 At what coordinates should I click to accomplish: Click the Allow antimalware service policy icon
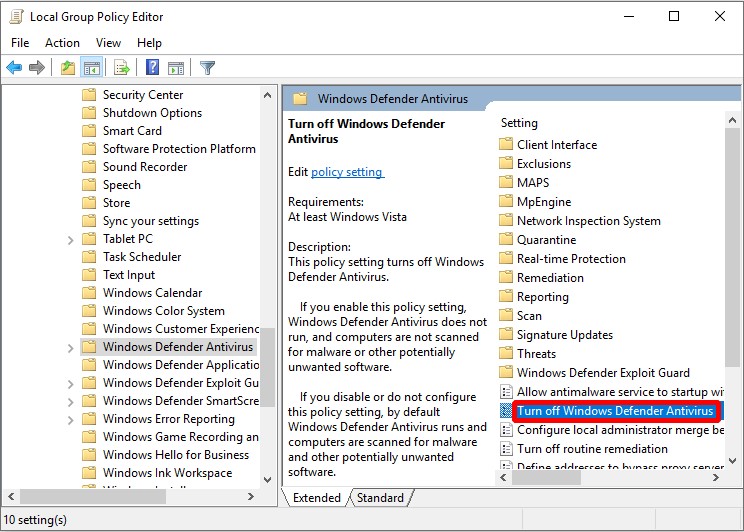coord(506,392)
